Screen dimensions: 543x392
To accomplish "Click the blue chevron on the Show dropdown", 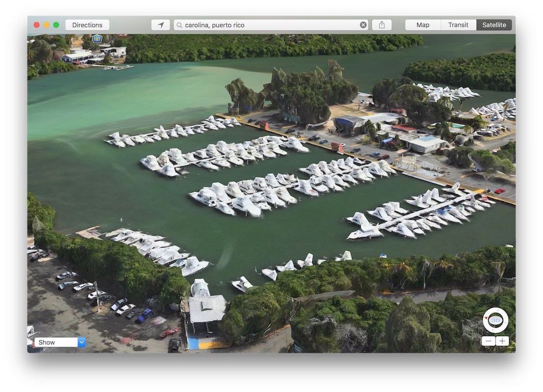I will pos(82,343).
